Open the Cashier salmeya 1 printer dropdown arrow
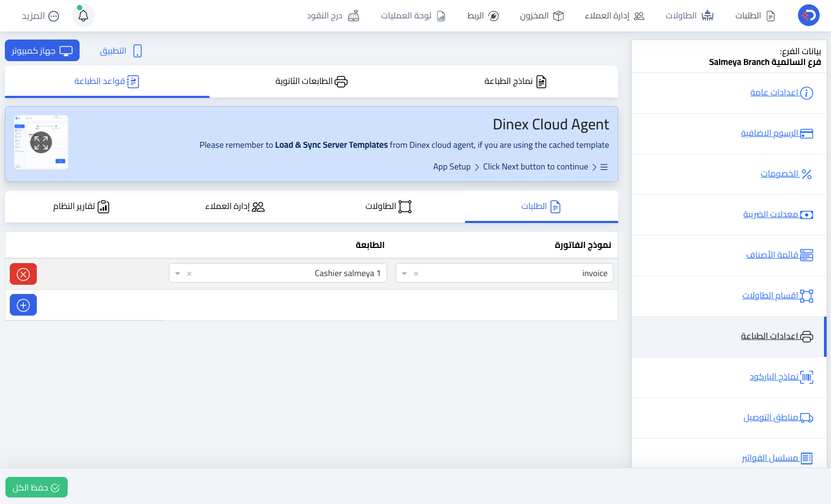This screenshot has width=831, height=504. 178,273
